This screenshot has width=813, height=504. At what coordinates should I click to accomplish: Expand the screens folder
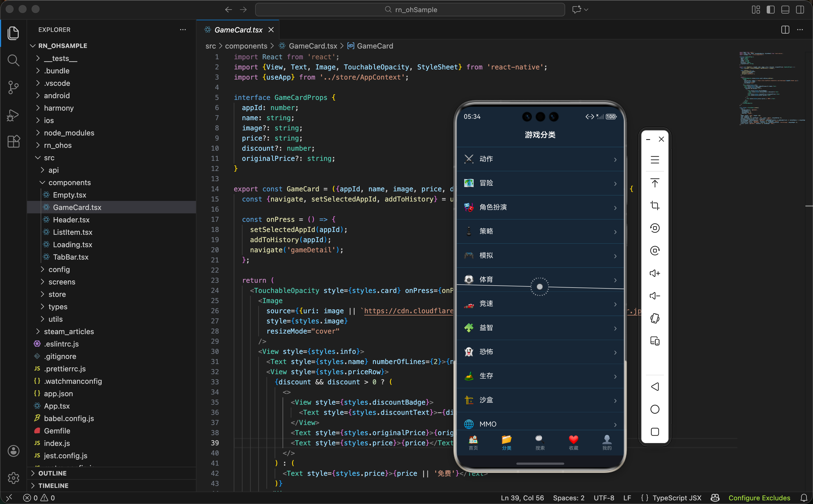(x=62, y=282)
